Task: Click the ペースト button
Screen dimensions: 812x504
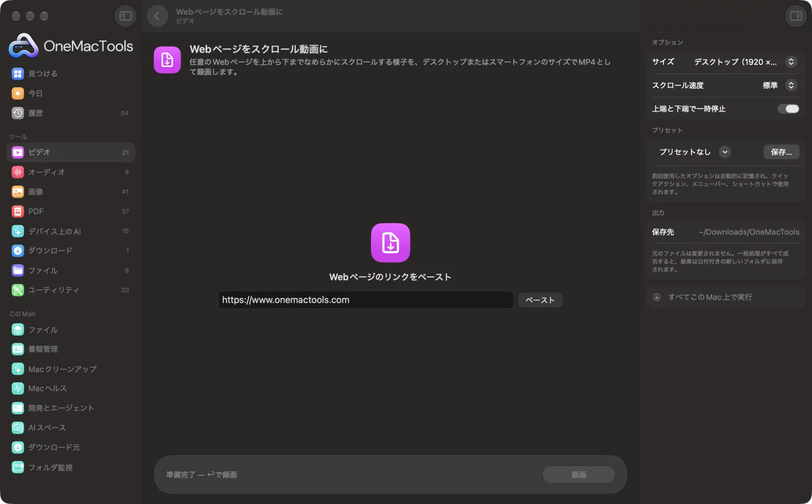Action: click(540, 300)
